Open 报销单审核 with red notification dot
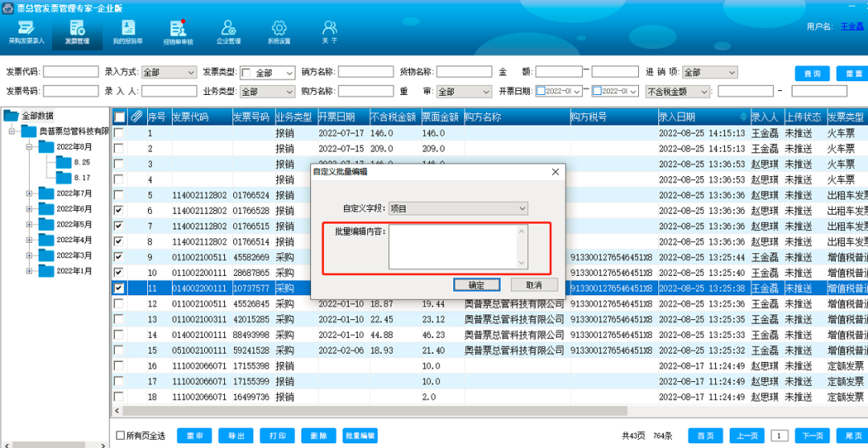This screenshot has height=448, width=868. point(178,32)
